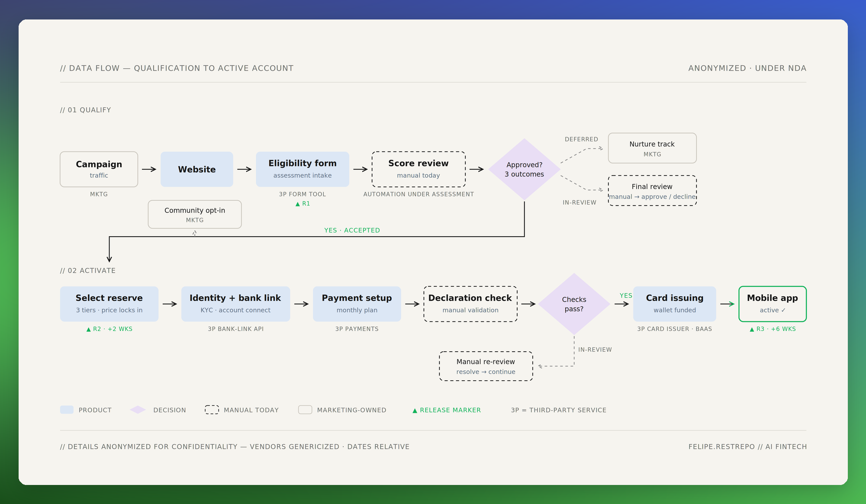This screenshot has height=504, width=866.
Task: Click the Card issuing node
Action: 675,304
